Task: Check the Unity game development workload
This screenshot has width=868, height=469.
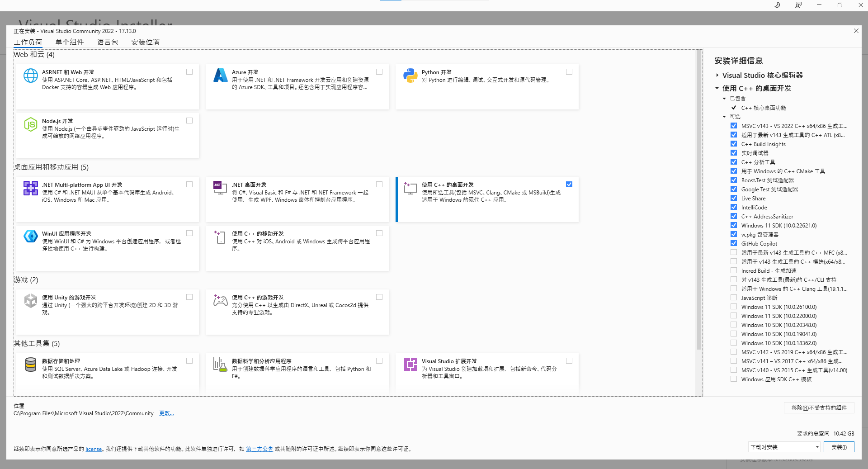Action: coord(189,297)
